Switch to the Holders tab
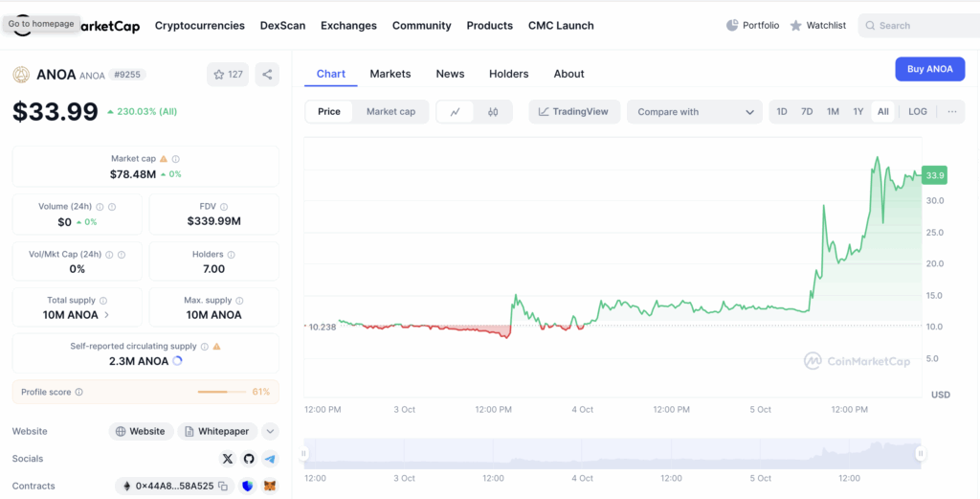The width and height of the screenshot is (980, 499). point(508,74)
